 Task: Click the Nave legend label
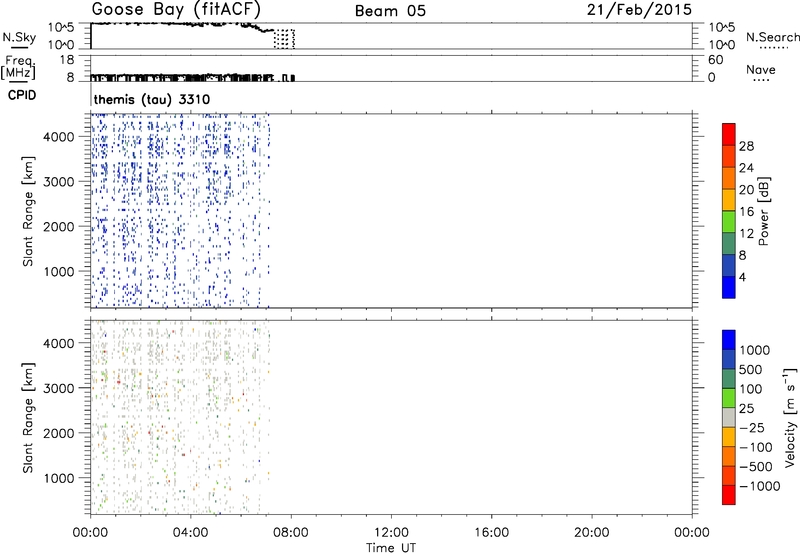[x=760, y=69]
